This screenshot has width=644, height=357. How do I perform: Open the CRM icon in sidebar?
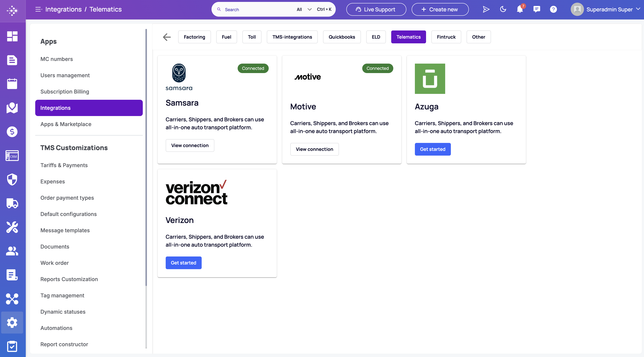tap(12, 156)
